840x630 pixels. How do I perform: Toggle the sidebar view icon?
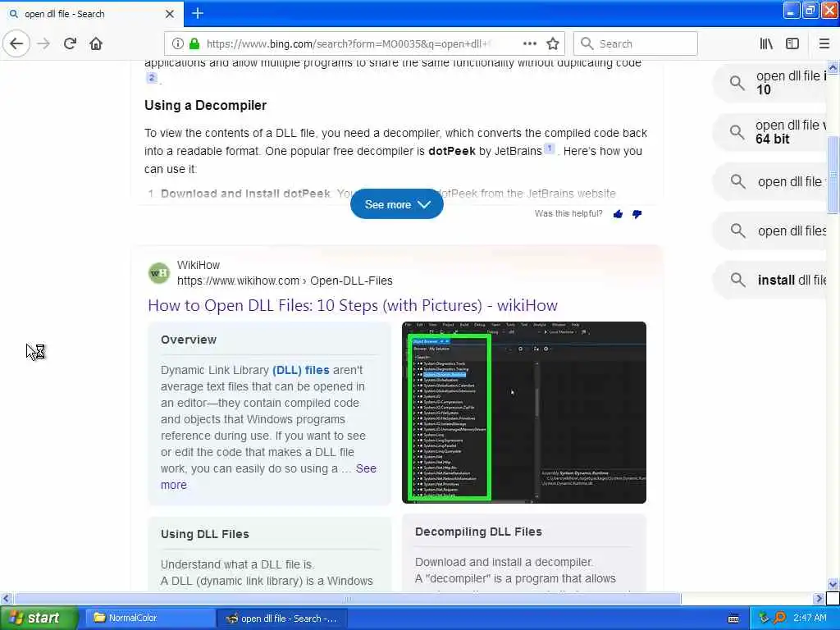[x=792, y=43]
